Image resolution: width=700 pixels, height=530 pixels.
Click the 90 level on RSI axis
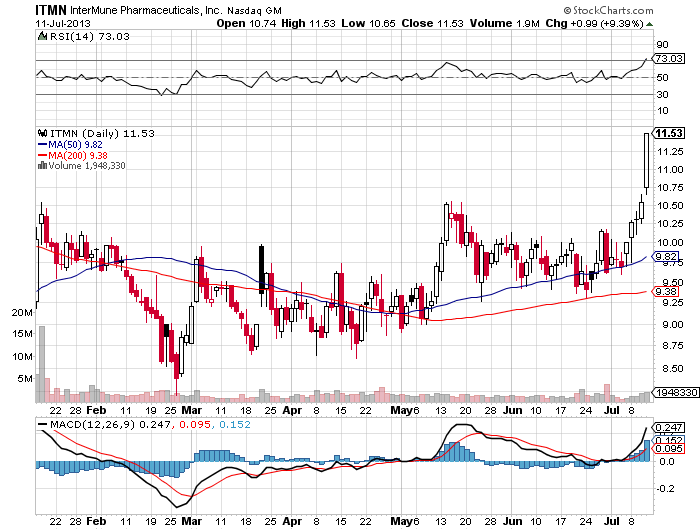(662, 44)
